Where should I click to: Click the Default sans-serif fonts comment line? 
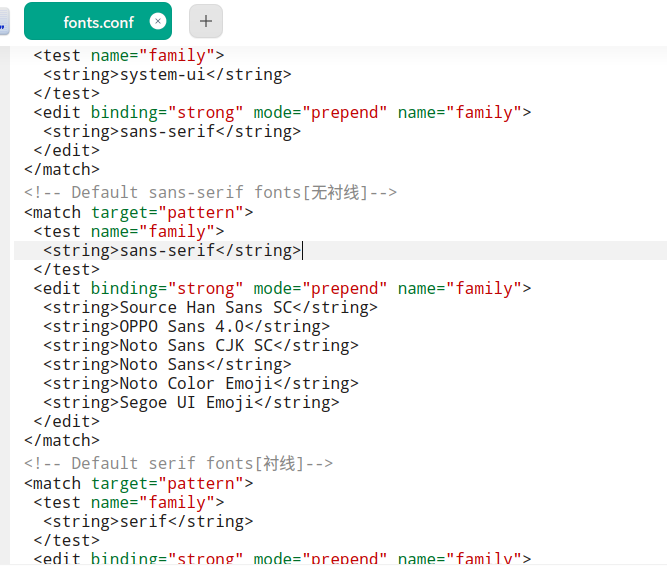coord(211,193)
